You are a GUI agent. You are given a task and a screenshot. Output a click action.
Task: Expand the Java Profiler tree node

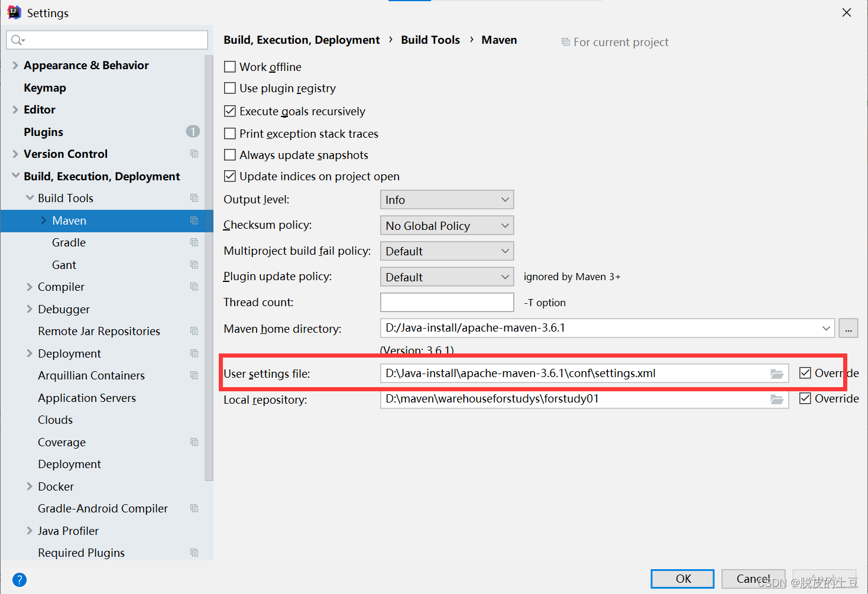30,531
